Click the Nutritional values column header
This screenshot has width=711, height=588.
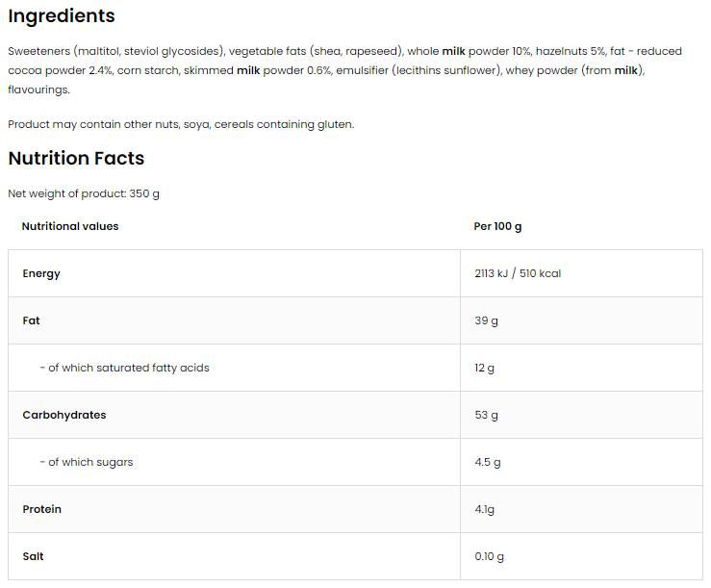coord(70,226)
